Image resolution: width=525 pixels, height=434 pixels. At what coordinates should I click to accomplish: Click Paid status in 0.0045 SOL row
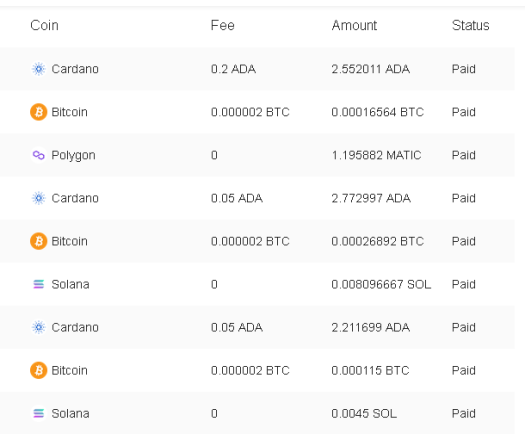click(x=463, y=414)
